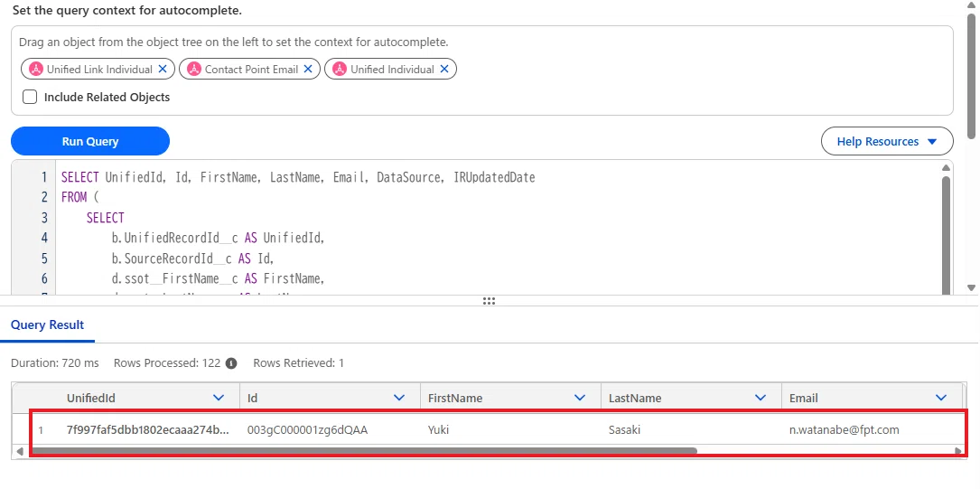Screen dimensions: 980x489
Task: Click the FirstName cell Yuki
Action: click(439, 430)
